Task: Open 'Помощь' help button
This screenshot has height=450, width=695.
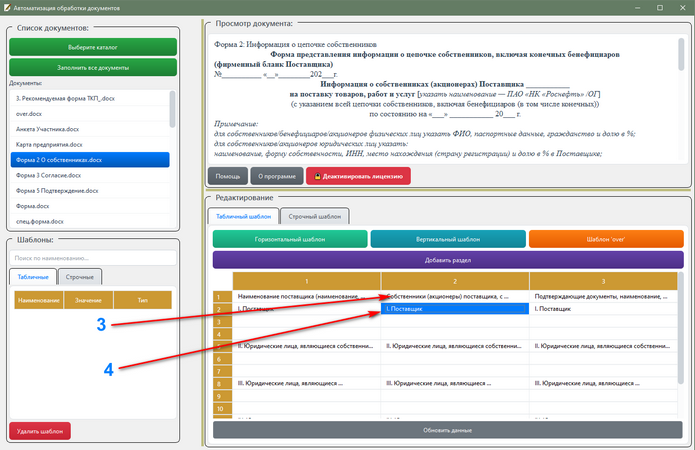Action: 228,176
